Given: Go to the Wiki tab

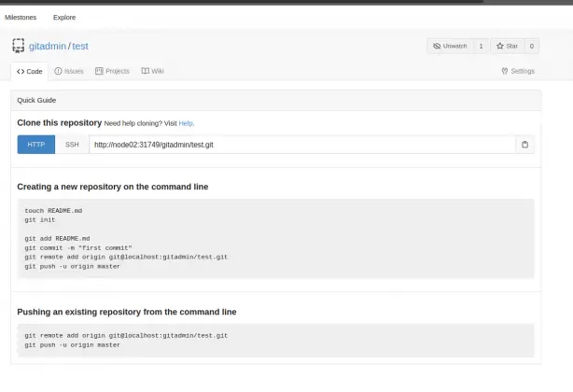Looking at the screenshot, I should coord(153,71).
